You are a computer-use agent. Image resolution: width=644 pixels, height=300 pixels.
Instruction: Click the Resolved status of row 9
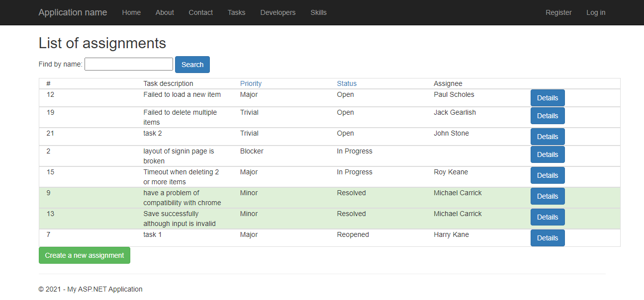click(351, 193)
